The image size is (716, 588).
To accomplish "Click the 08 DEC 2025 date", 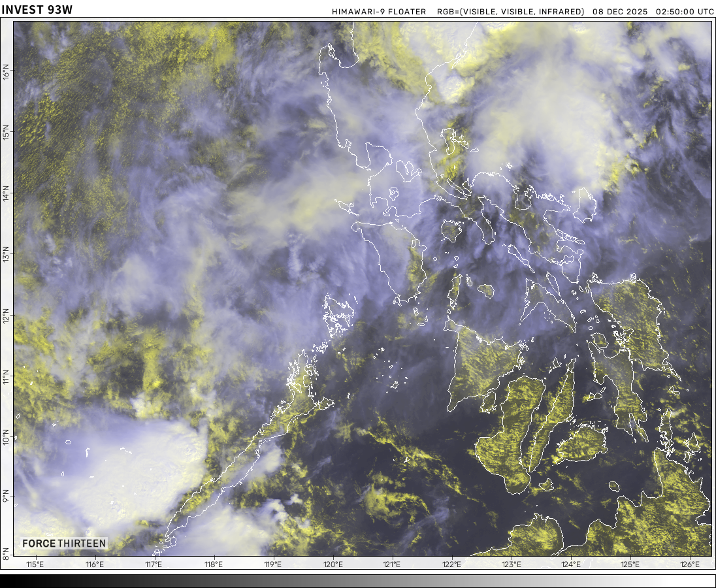I will [621, 12].
